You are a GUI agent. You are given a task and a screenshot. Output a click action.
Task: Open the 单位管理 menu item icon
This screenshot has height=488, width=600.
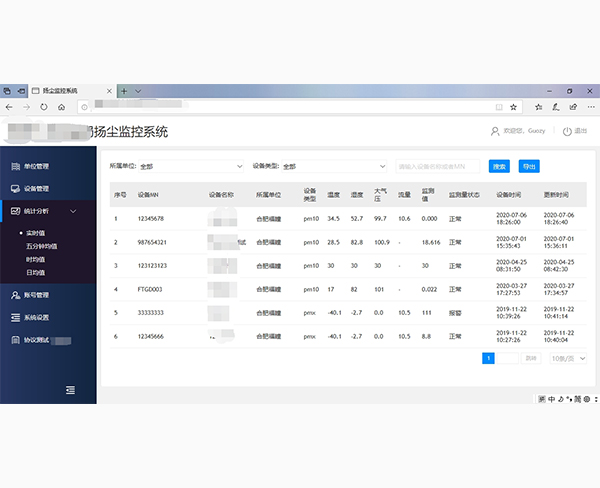click(15, 166)
